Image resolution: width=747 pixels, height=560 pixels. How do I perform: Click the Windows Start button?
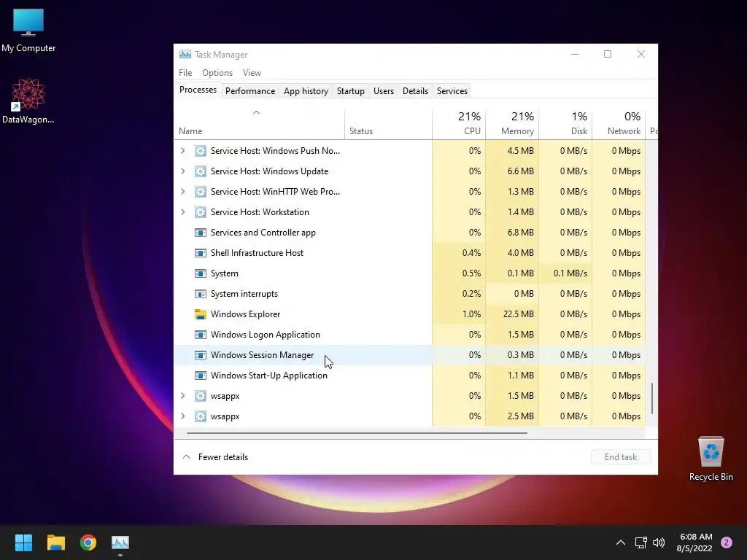pos(23,542)
